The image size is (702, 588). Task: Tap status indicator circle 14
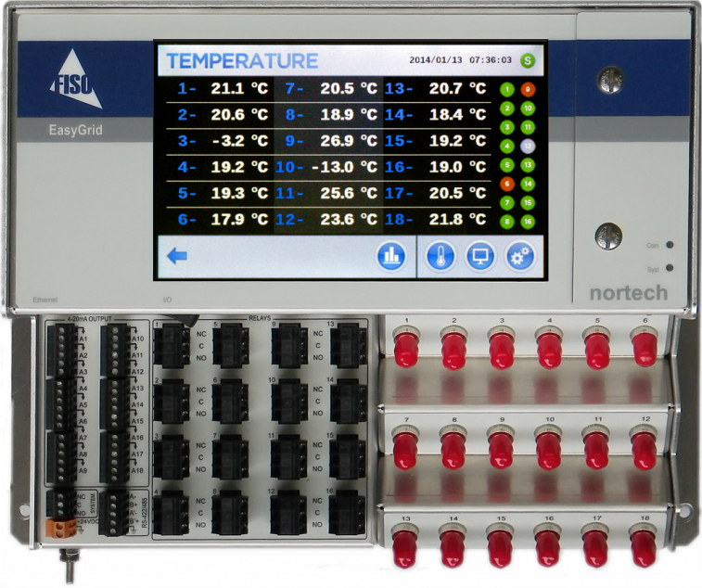528,184
